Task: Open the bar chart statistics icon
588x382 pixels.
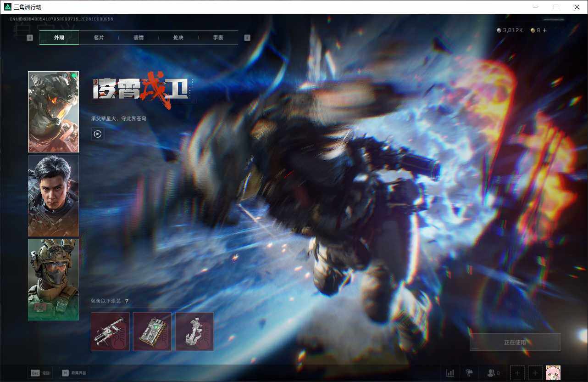Action: pos(450,373)
